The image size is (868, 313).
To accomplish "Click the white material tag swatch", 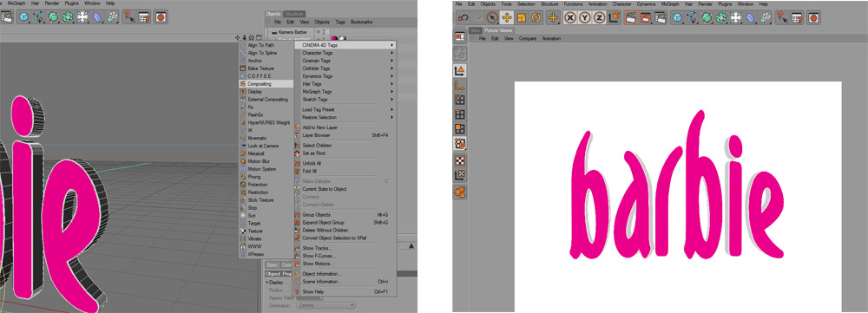I will [x=342, y=39].
